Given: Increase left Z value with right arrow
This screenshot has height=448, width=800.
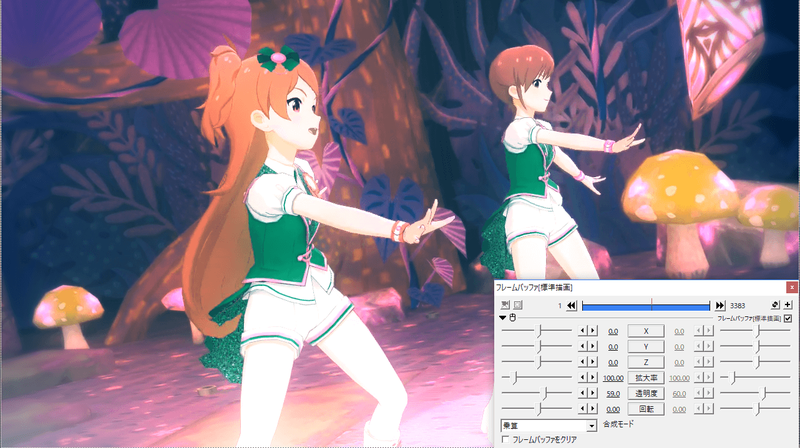Looking at the screenshot, I should tap(592, 362).
